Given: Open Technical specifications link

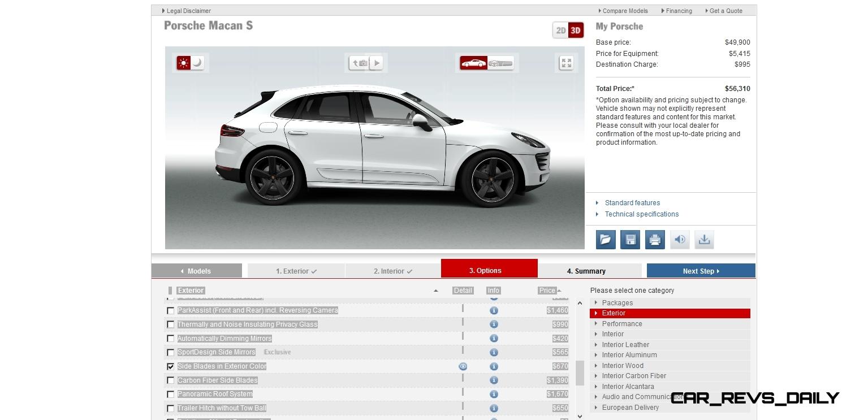Looking at the screenshot, I should [x=642, y=214].
